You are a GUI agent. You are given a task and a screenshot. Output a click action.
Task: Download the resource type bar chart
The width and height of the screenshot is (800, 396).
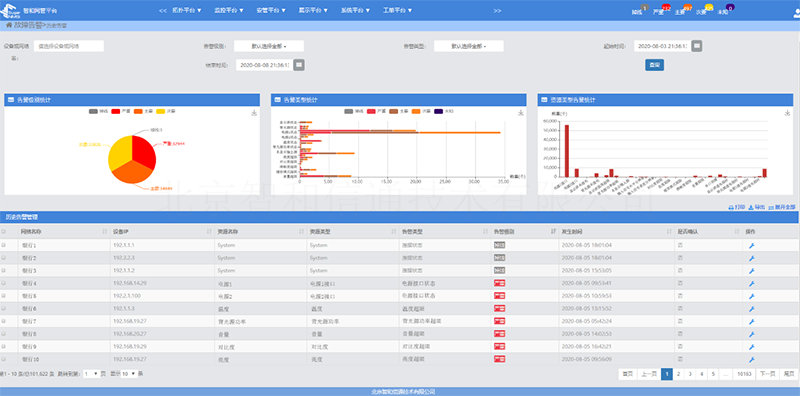point(787,113)
